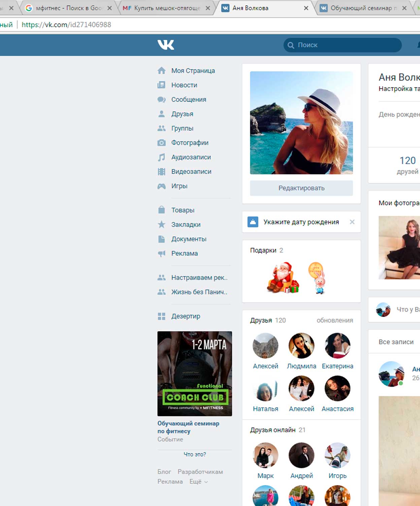420x506 pixels.
Task: Open friend Анастасия's avatar
Action: [x=337, y=388]
